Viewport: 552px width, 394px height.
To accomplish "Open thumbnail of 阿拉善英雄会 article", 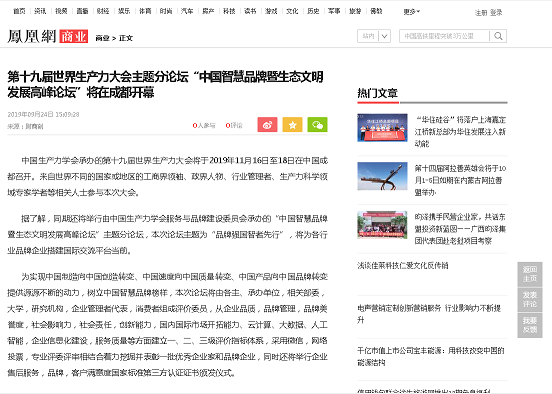I will (382, 176).
